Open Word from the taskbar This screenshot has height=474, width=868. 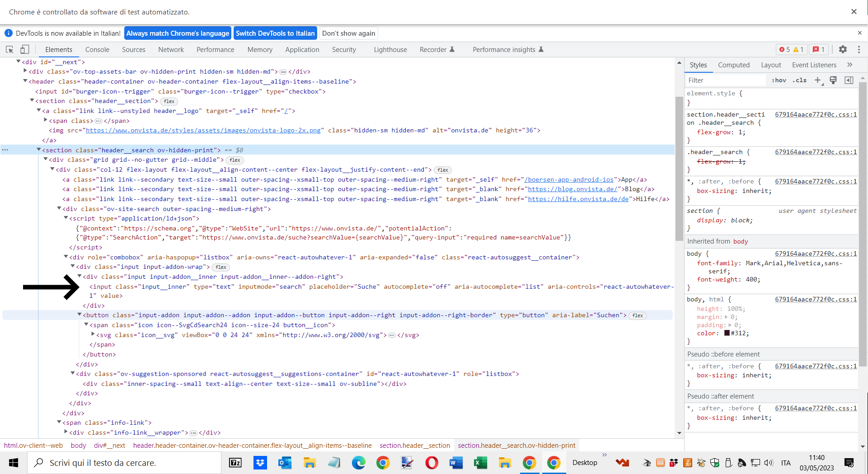[x=456, y=463]
